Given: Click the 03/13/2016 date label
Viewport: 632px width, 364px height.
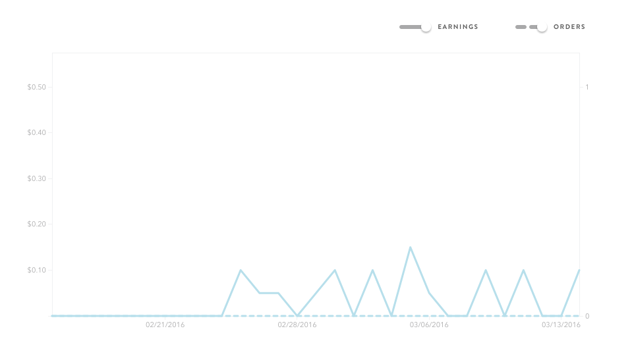Looking at the screenshot, I should [561, 325].
